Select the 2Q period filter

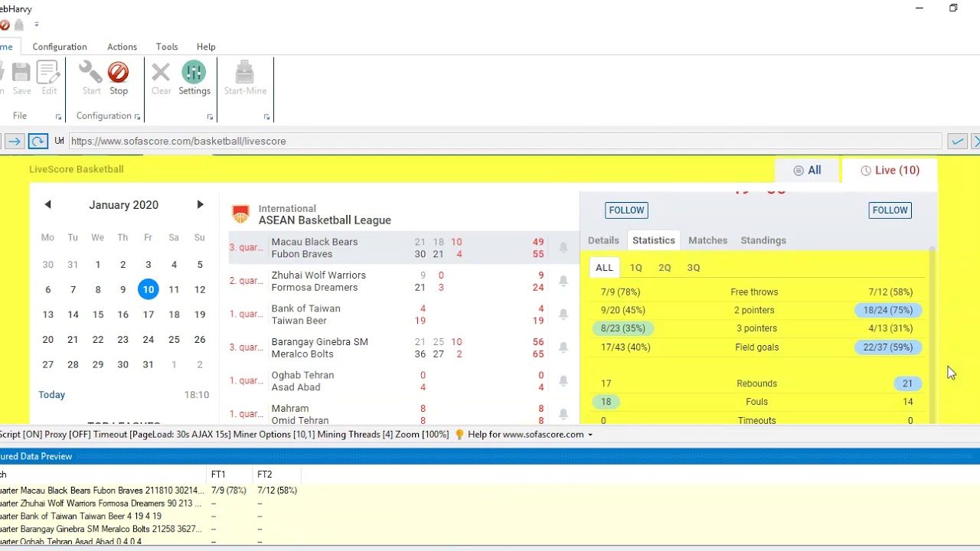[x=665, y=267]
